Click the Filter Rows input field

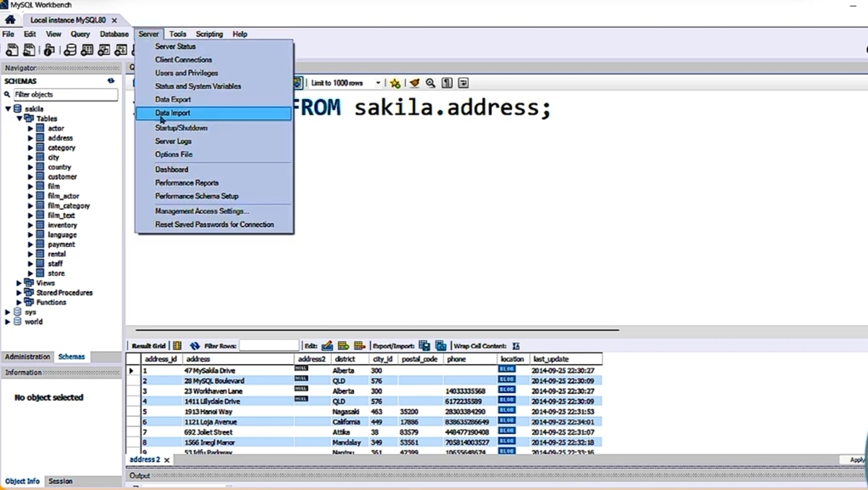(269, 346)
